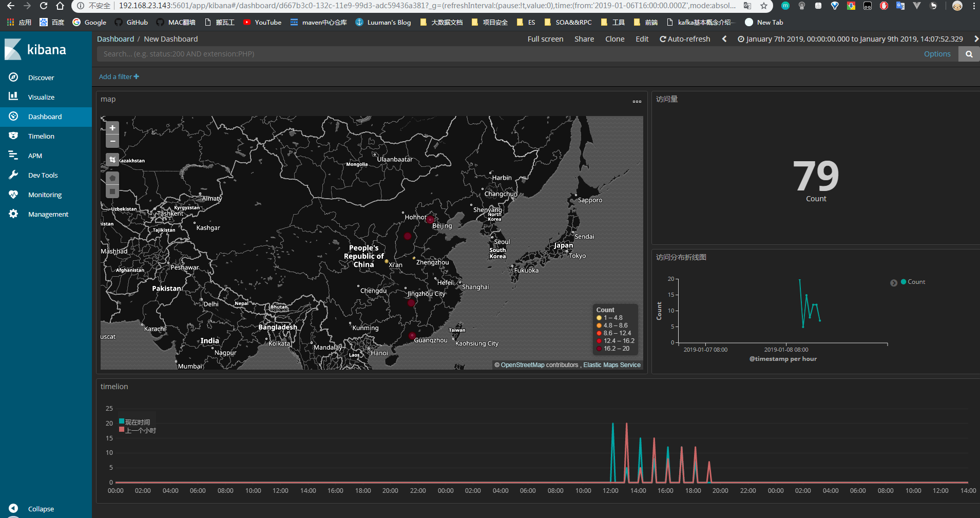Switch dashboard to Full screen
This screenshot has height=518, width=980.
point(545,39)
